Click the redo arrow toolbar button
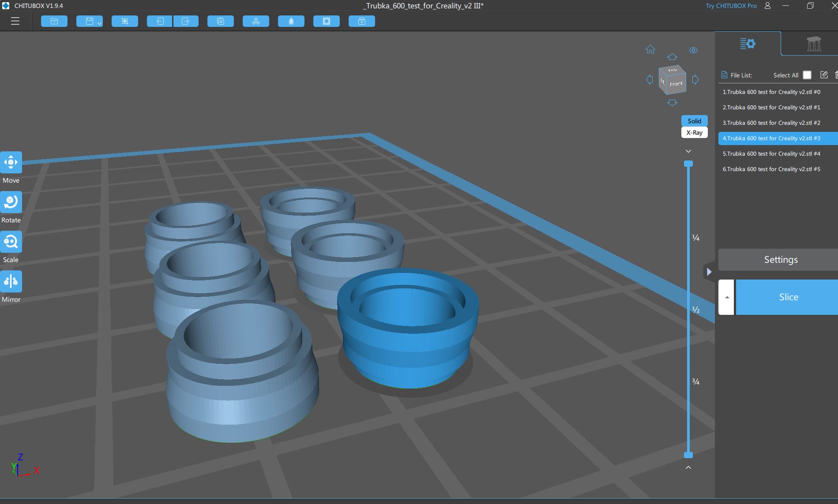The height and width of the screenshot is (504, 838). 185,21
